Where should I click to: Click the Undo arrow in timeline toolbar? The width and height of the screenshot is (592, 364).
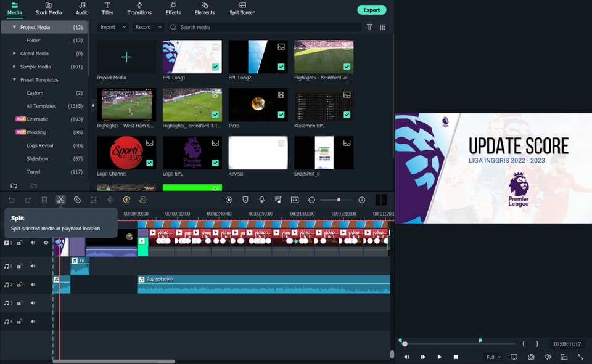[11, 200]
